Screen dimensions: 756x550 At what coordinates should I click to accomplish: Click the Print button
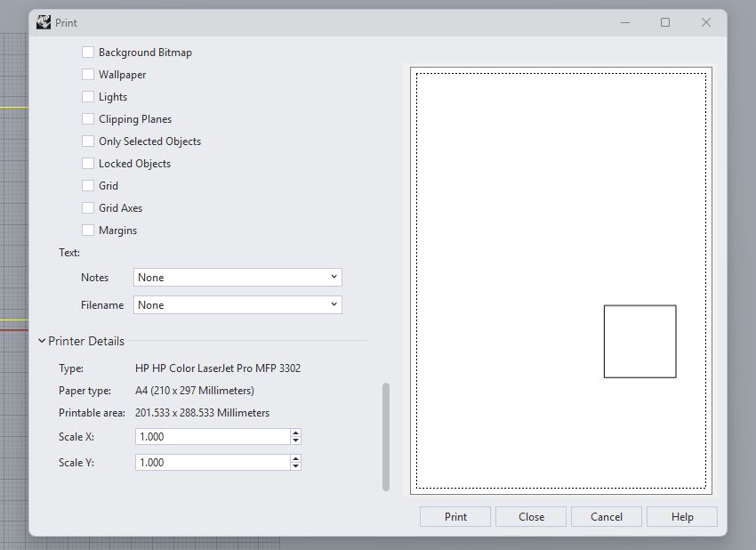tap(455, 517)
